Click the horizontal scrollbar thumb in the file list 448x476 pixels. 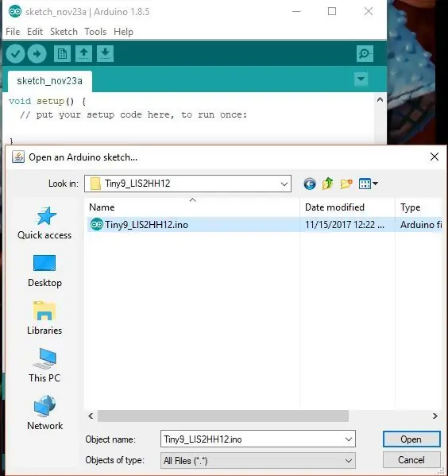tap(223, 416)
